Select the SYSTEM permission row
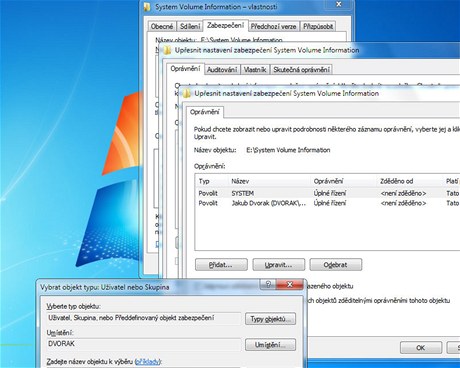Image resolution: width=460 pixels, height=368 pixels. pyautogui.click(x=327, y=193)
